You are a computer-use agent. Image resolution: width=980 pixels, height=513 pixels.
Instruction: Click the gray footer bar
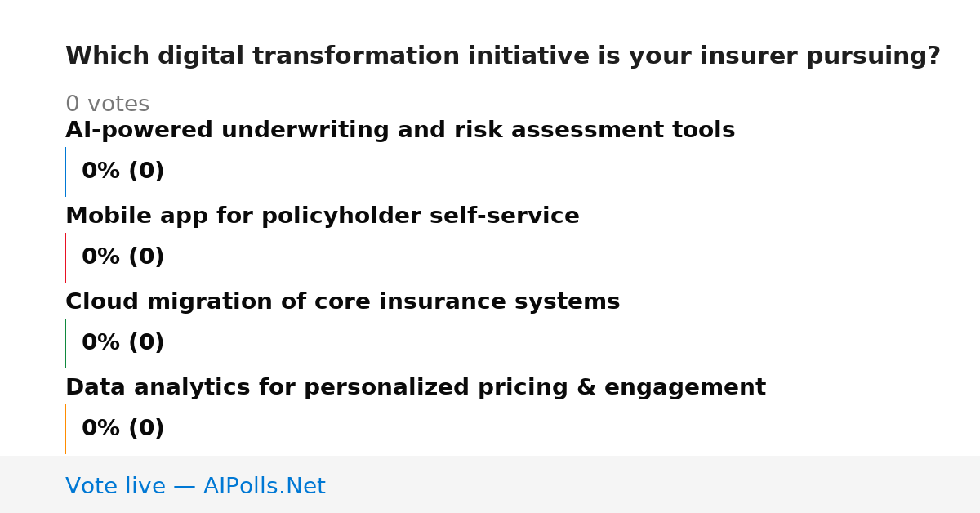[x=490, y=484]
